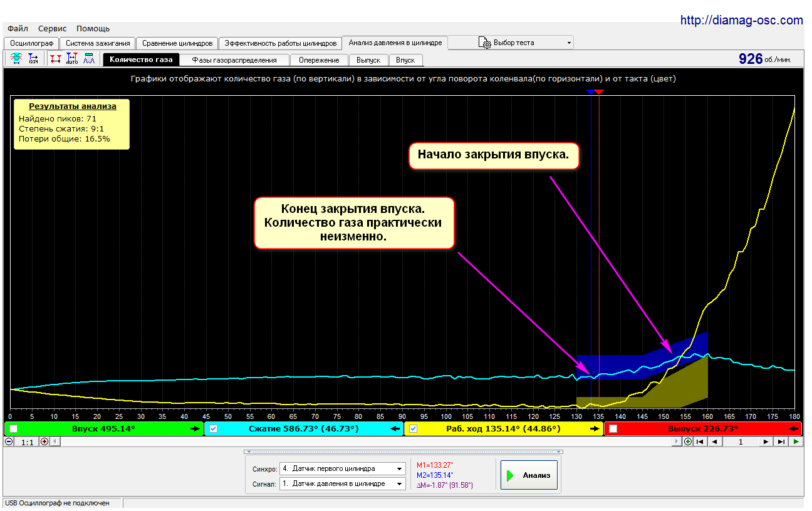Enable the Выпуск stroke checkbox

(613, 429)
